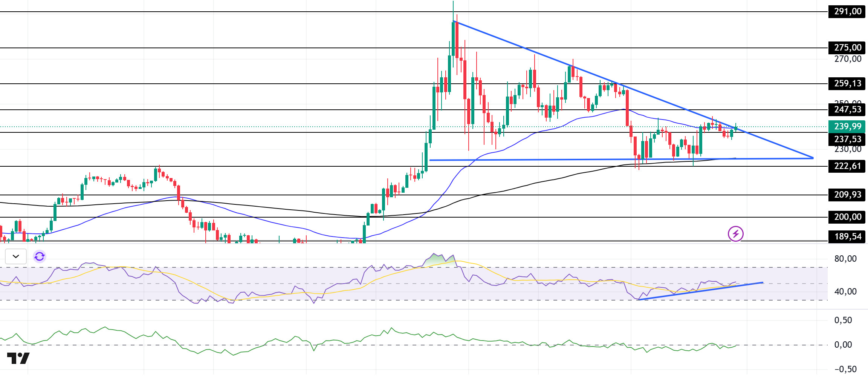Click the purple refresh sync icon
Screen dimensions: 868x379
click(x=40, y=256)
